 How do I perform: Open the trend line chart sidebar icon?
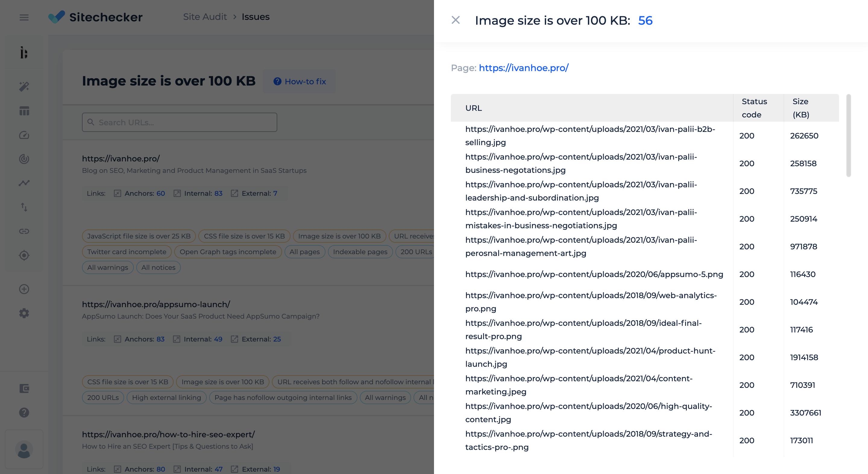tap(24, 183)
